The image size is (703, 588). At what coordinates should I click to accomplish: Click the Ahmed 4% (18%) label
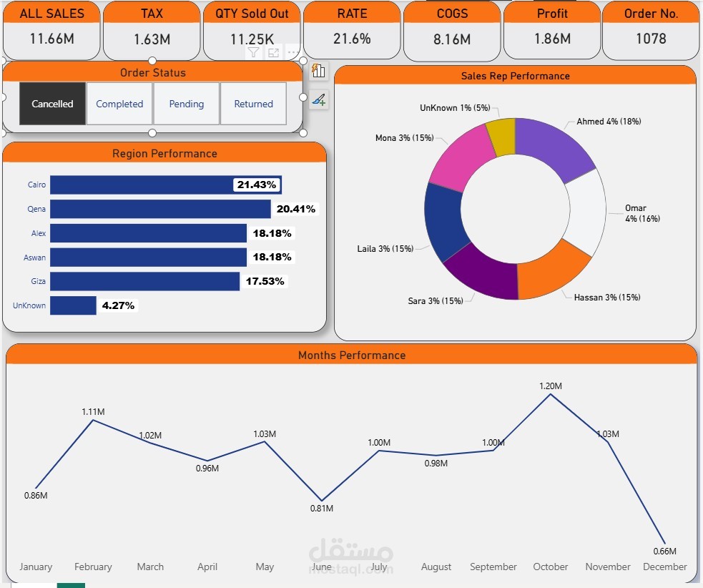point(609,121)
